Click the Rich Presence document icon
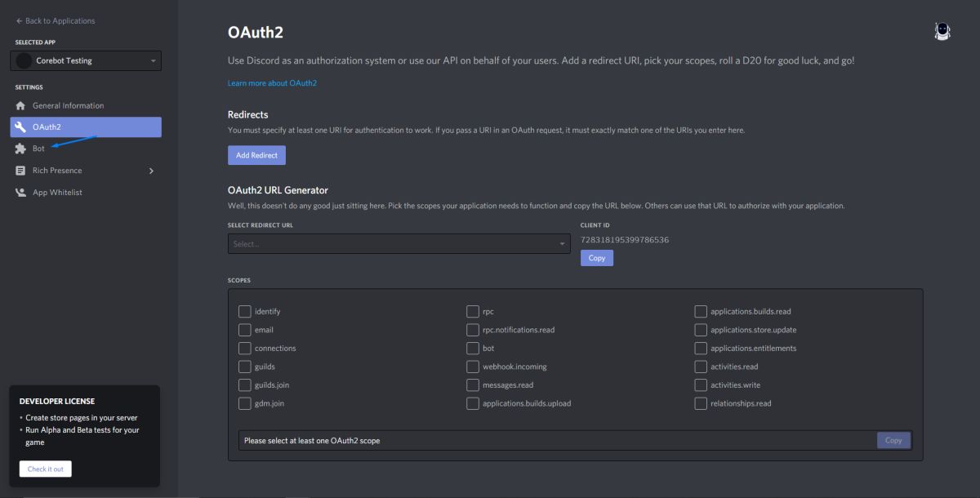980x498 pixels. 20,171
